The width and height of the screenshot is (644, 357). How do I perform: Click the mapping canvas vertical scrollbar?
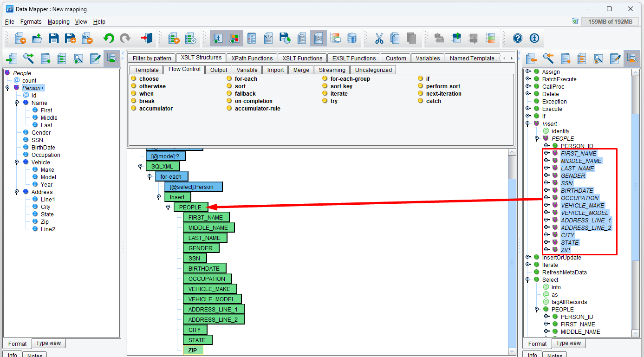(512, 251)
